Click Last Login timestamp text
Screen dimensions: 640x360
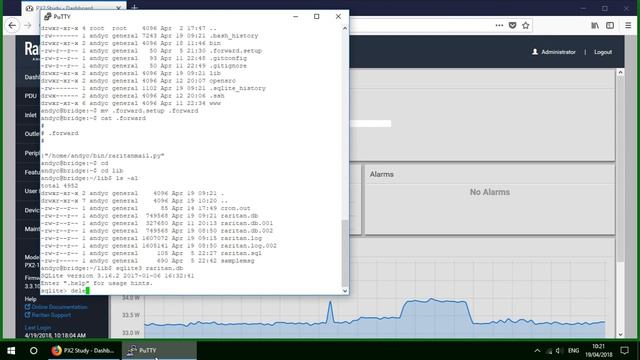point(55,335)
